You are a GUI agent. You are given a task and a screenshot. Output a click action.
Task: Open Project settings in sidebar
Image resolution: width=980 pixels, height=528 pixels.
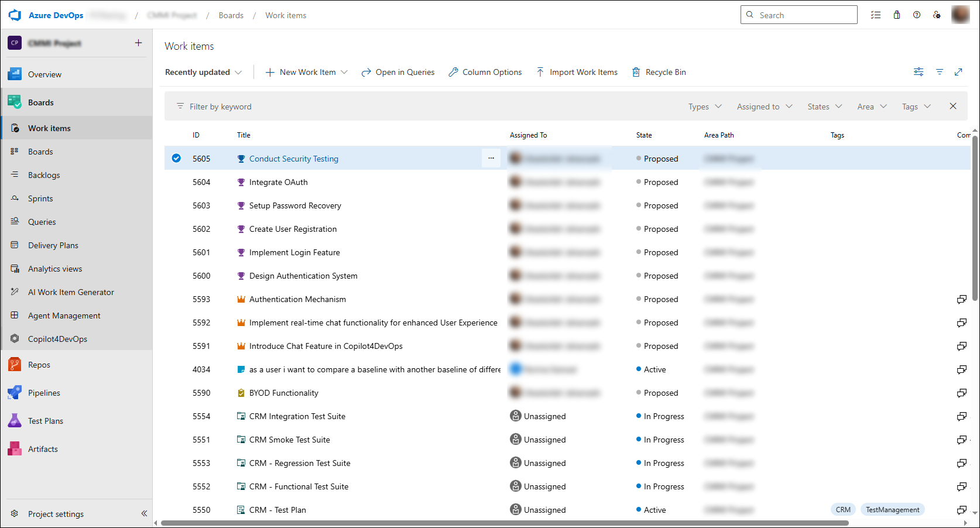click(x=56, y=514)
